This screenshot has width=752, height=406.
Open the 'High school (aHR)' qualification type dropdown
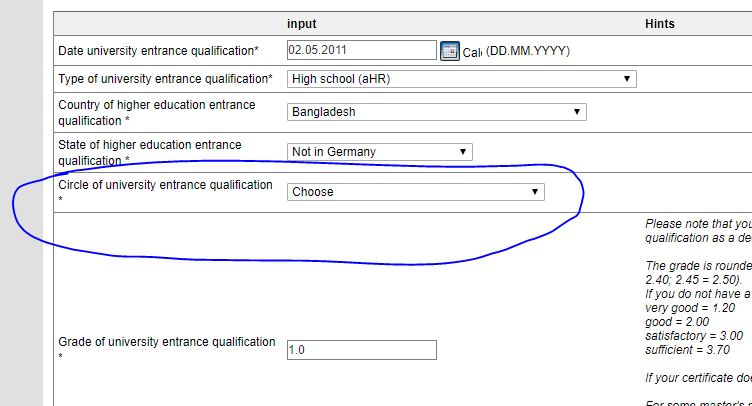(460, 79)
